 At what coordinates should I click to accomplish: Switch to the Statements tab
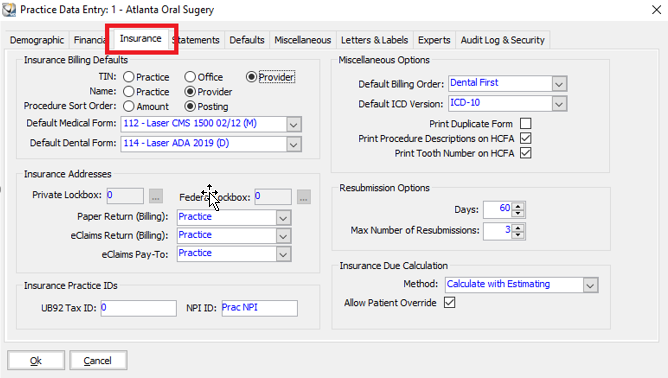click(196, 40)
